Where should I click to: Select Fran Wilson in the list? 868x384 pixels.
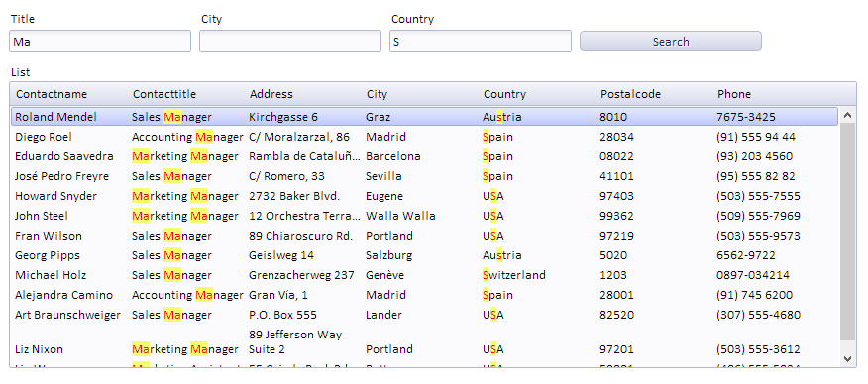(49, 236)
